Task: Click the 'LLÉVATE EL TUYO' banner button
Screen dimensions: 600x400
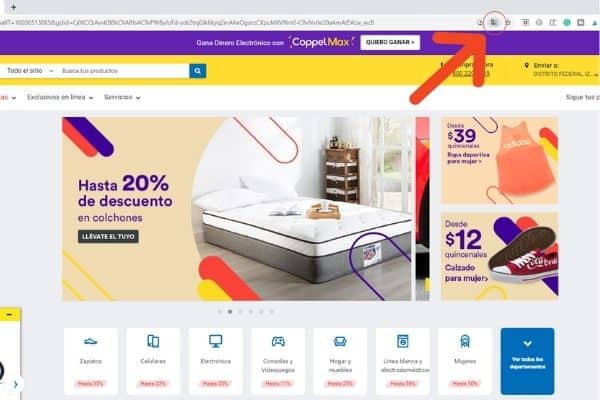Action: click(x=108, y=237)
